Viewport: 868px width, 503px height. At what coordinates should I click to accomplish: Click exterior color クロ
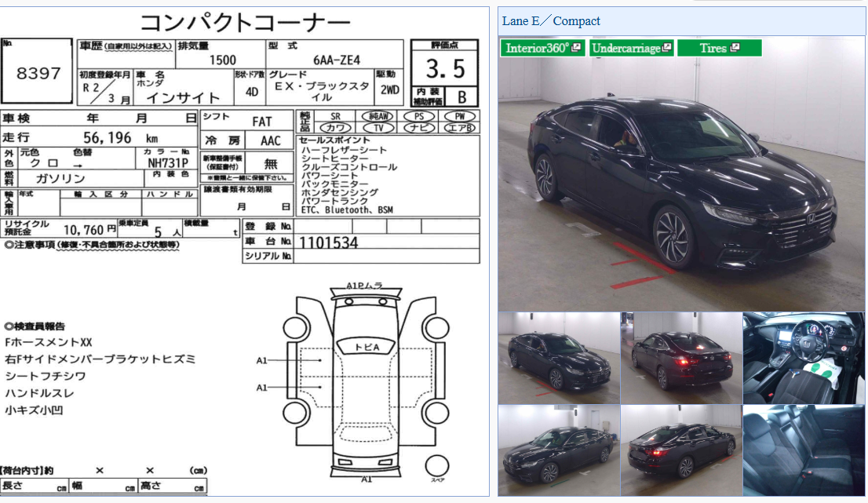44,162
